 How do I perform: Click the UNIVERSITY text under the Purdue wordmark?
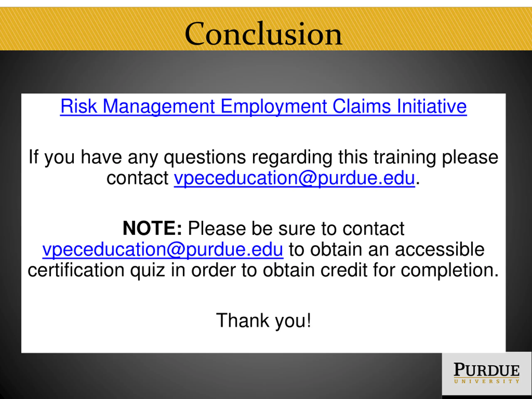point(487,381)
